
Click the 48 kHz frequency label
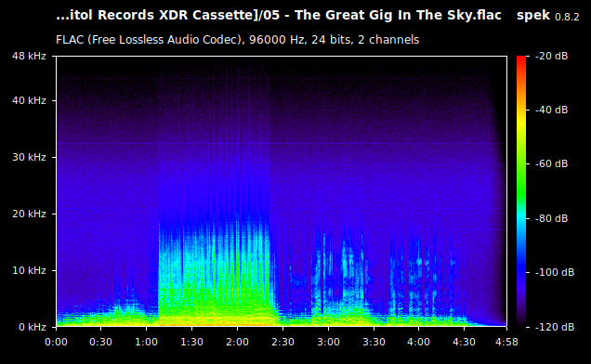[x=29, y=56]
